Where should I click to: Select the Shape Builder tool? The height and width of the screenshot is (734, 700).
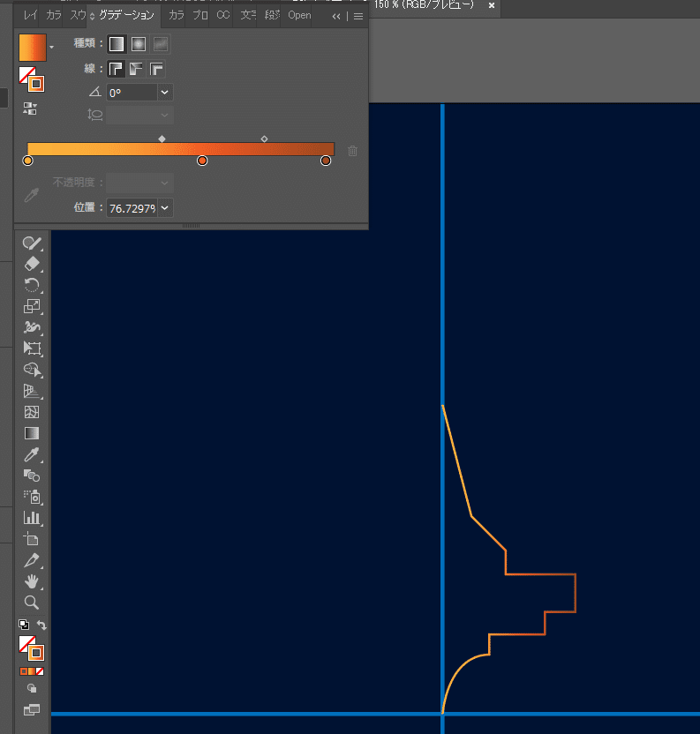(32, 370)
